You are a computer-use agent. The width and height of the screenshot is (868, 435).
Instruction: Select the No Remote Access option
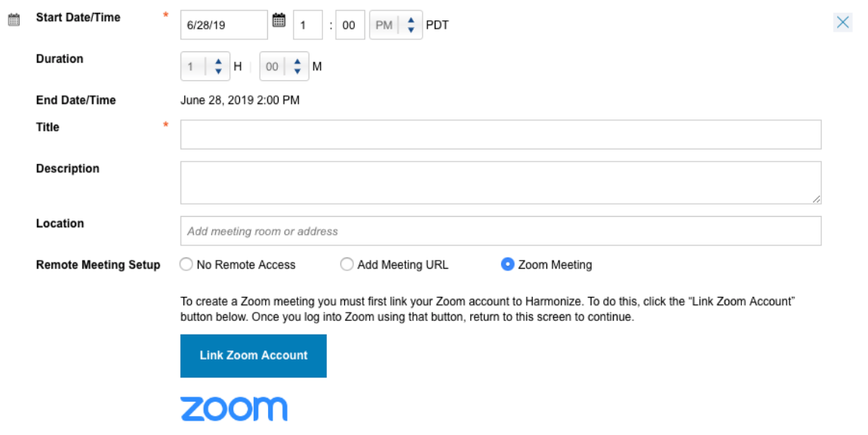point(186,265)
